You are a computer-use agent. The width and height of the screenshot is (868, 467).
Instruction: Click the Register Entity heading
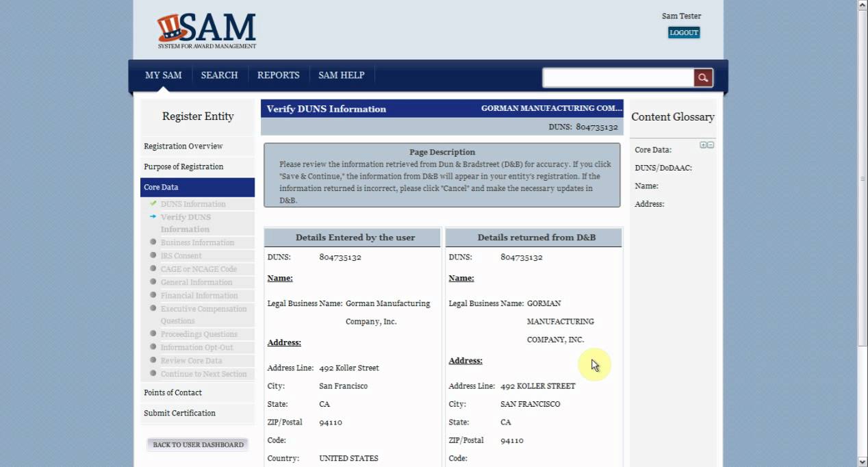198,116
